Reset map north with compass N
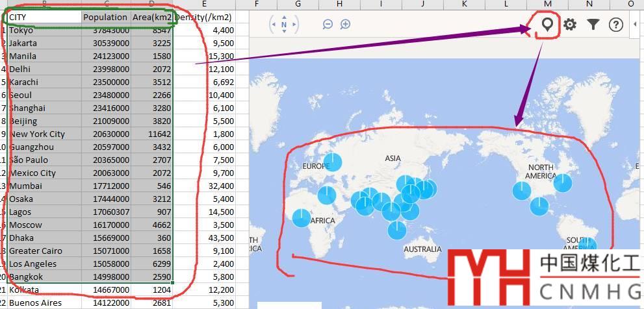Viewport: 644px width, 309px height. [x=284, y=25]
